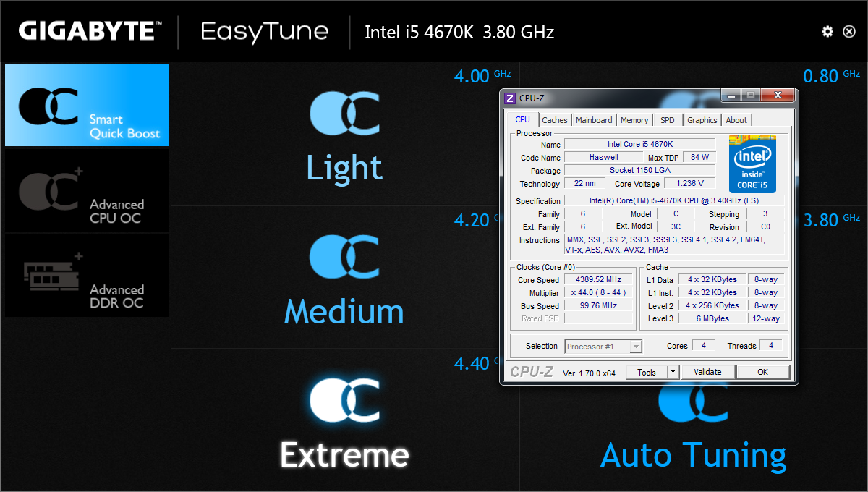Click the Tools button in CPU-Z
Image resolution: width=868 pixels, height=492 pixels.
click(x=647, y=372)
